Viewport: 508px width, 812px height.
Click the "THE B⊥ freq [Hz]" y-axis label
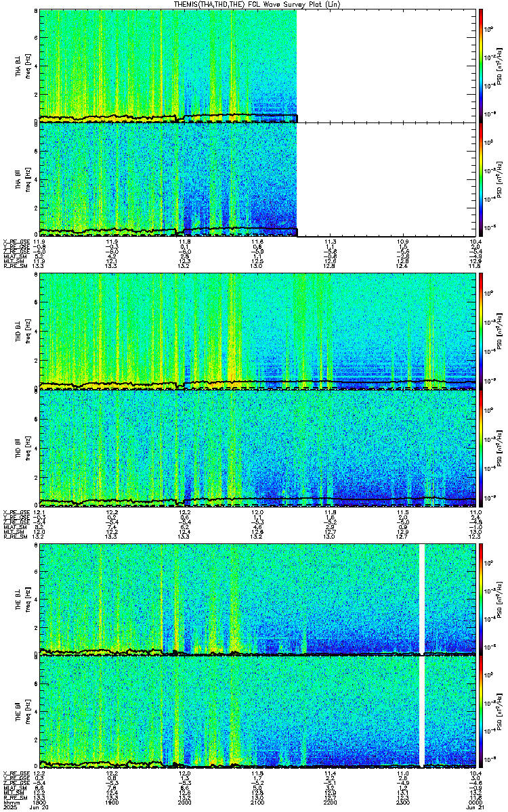coord(22,599)
